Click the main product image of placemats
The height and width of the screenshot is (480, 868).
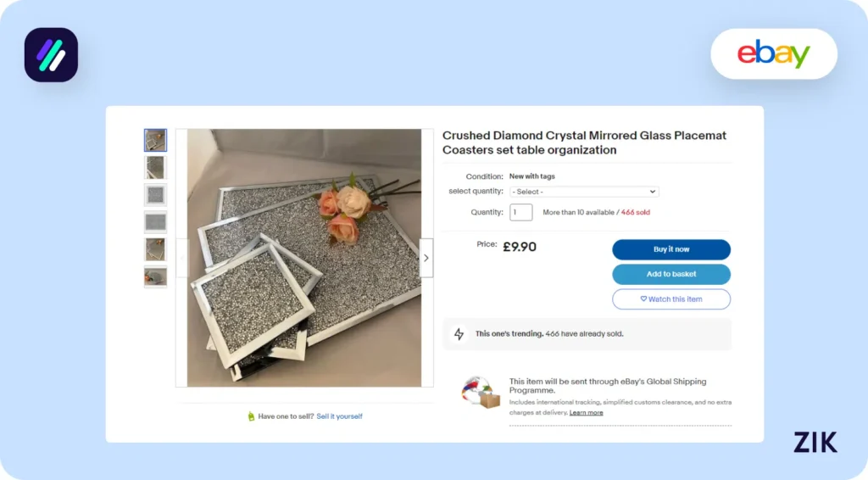(x=304, y=258)
